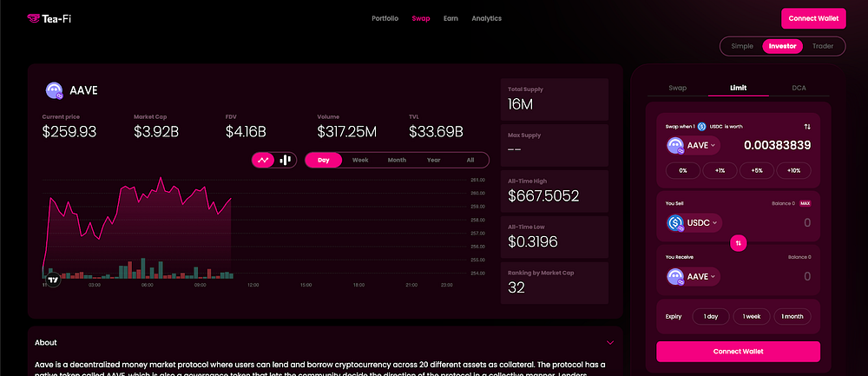Set expiry to 1 month

point(792,317)
